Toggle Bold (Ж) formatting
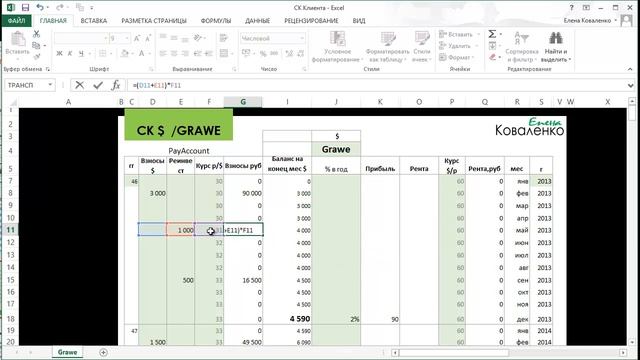 [x=59, y=53]
